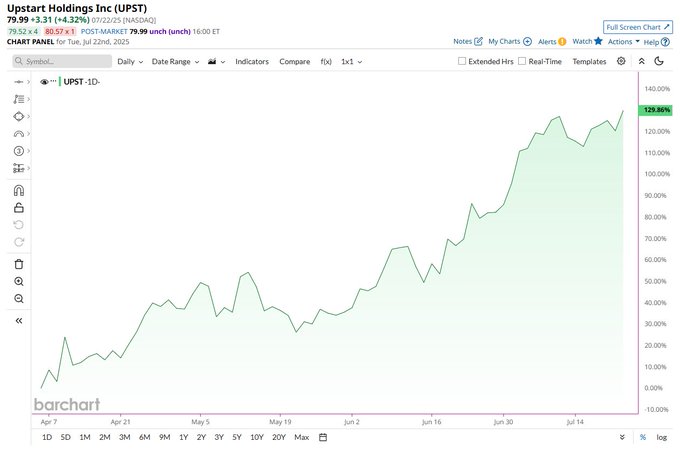Open Help question mark icon
This screenshot has height=449, width=680.
coord(665,42)
